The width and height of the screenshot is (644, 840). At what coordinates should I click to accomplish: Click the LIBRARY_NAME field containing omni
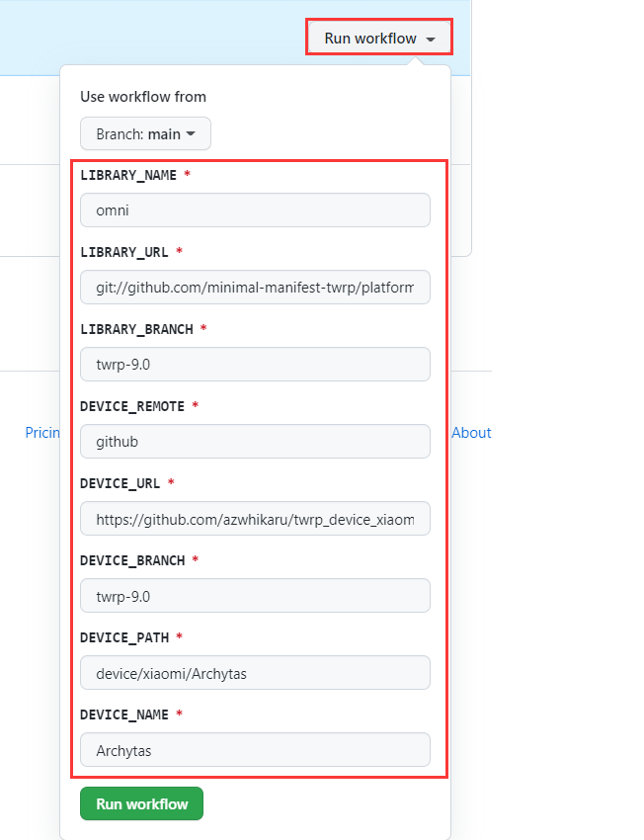[256, 210]
